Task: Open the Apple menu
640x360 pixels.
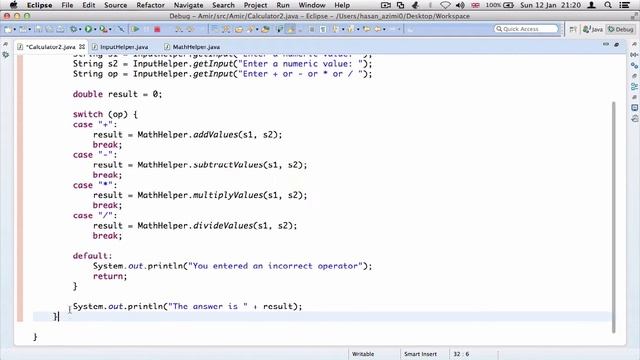Action: (x=13, y=5)
